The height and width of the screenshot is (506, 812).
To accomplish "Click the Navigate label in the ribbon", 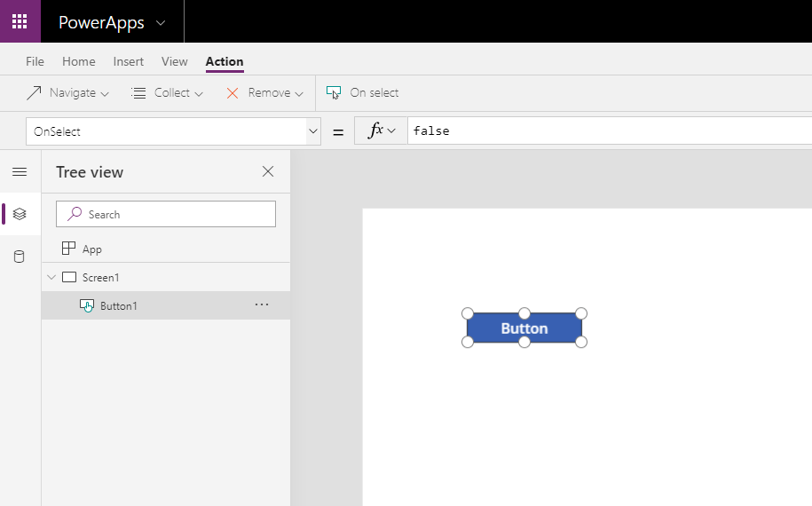I will (73, 92).
